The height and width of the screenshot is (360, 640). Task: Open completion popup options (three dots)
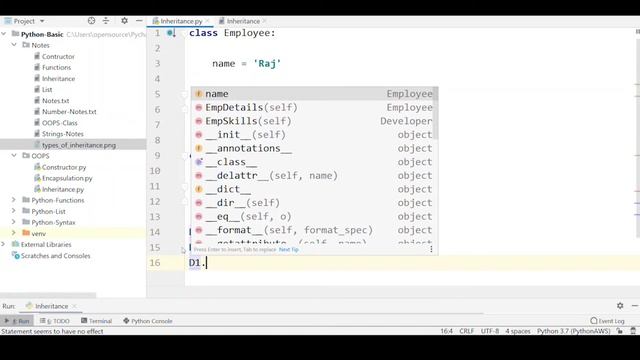coord(431,249)
